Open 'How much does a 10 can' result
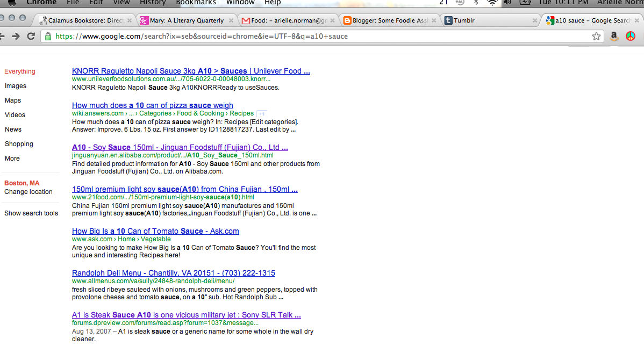Image resolution: width=644 pixels, height=346 pixels. pos(152,105)
